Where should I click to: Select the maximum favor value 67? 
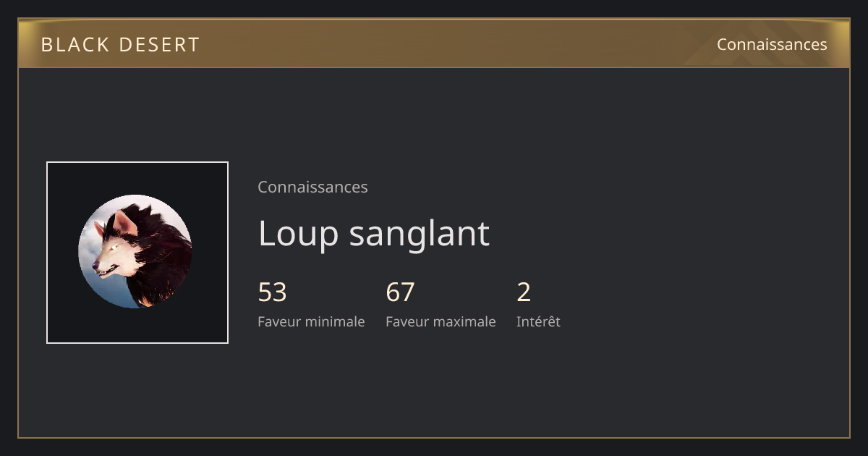(x=400, y=292)
